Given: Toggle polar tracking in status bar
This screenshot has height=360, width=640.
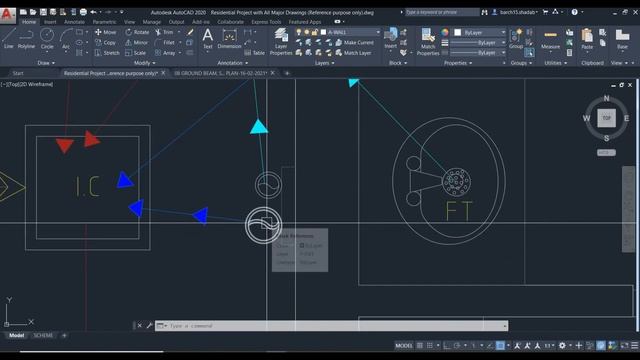Looking at the screenshot, I should tap(457, 346).
